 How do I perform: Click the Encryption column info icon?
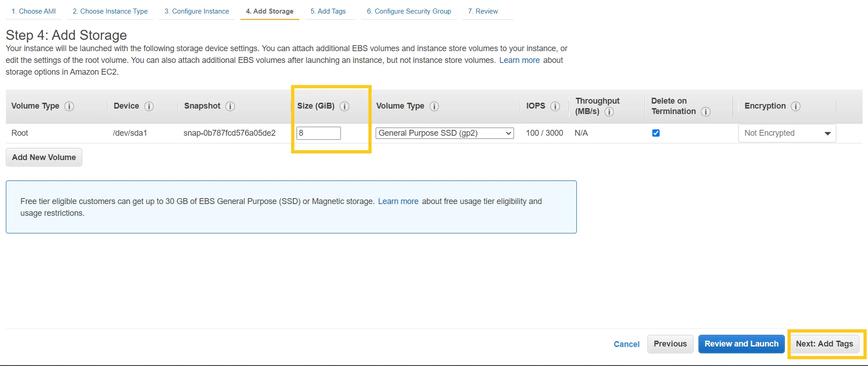coord(796,106)
